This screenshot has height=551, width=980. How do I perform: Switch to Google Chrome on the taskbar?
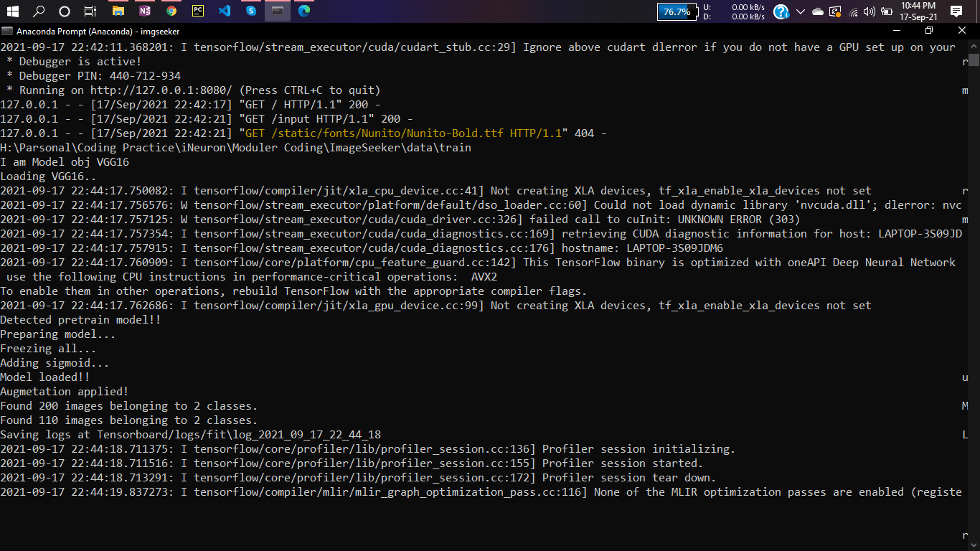171,11
